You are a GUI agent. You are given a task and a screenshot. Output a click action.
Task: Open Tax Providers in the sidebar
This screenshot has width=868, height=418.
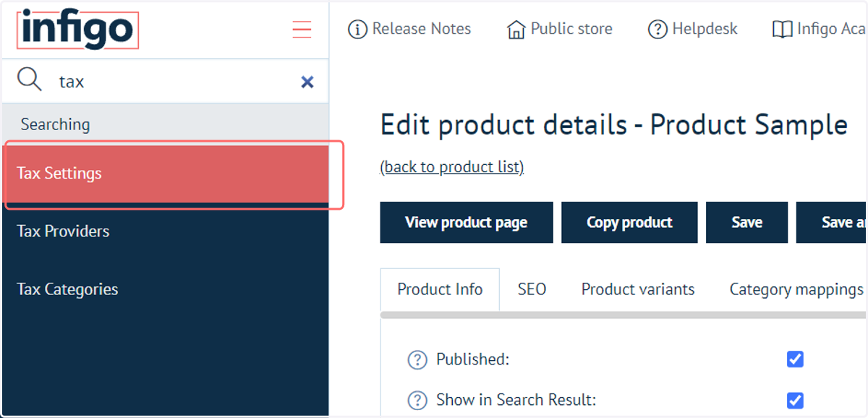coord(165,231)
